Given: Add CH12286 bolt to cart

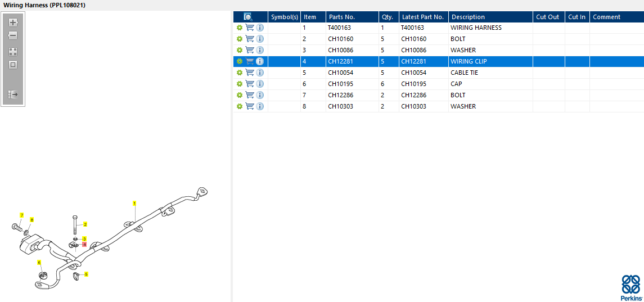Looking at the screenshot, I should click(x=250, y=95).
